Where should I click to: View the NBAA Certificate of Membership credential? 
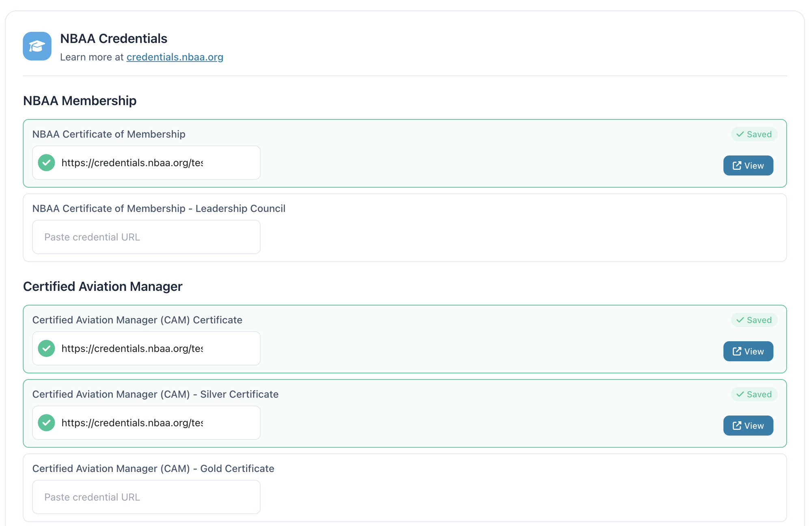click(748, 166)
